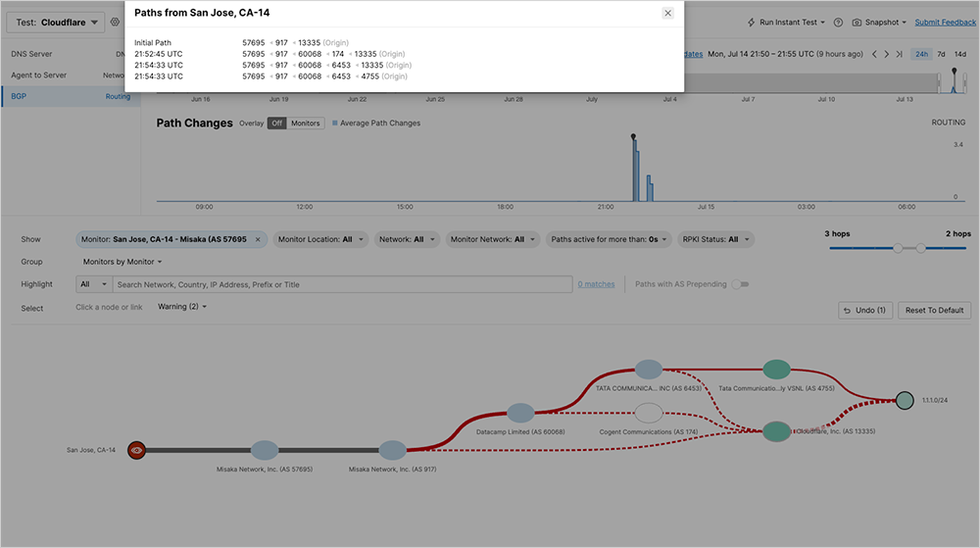This screenshot has width=980, height=548.
Task: Jump to the latest time interval
Action: point(900,54)
